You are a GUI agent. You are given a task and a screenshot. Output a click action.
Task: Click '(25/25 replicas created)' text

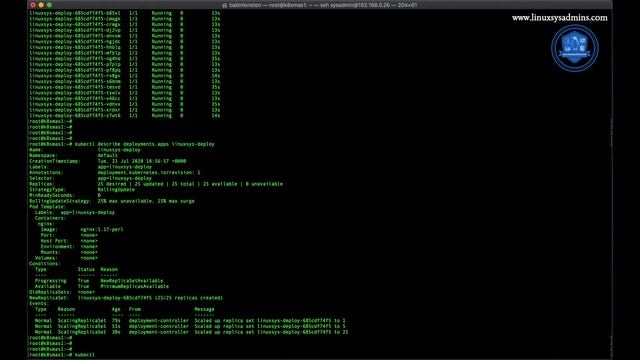(x=189, y=298)
